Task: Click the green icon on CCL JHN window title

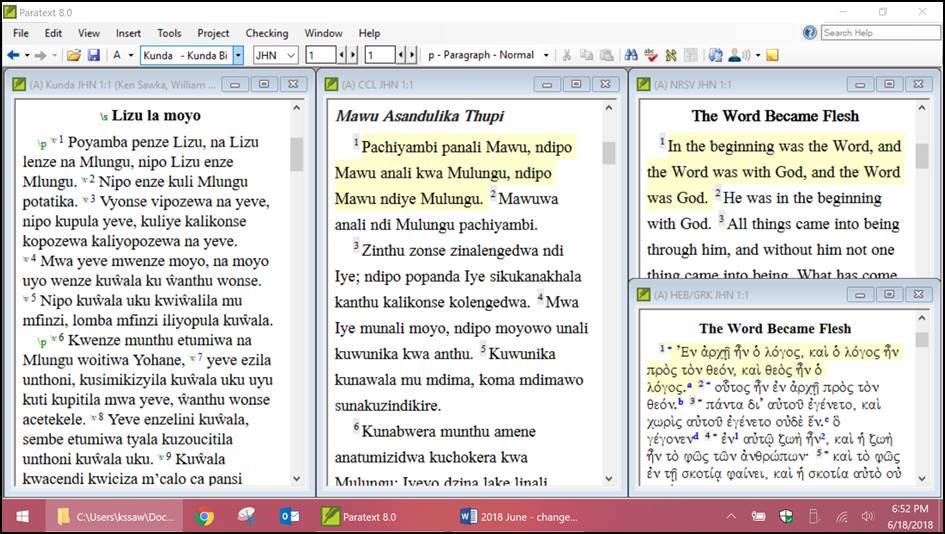Action: (x=331, y=84)
